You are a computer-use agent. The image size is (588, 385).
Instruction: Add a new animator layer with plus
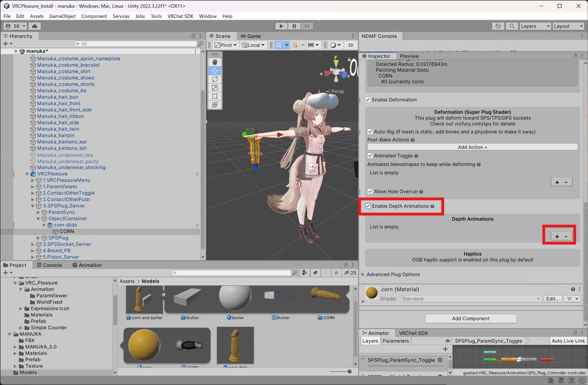point(445,349)
